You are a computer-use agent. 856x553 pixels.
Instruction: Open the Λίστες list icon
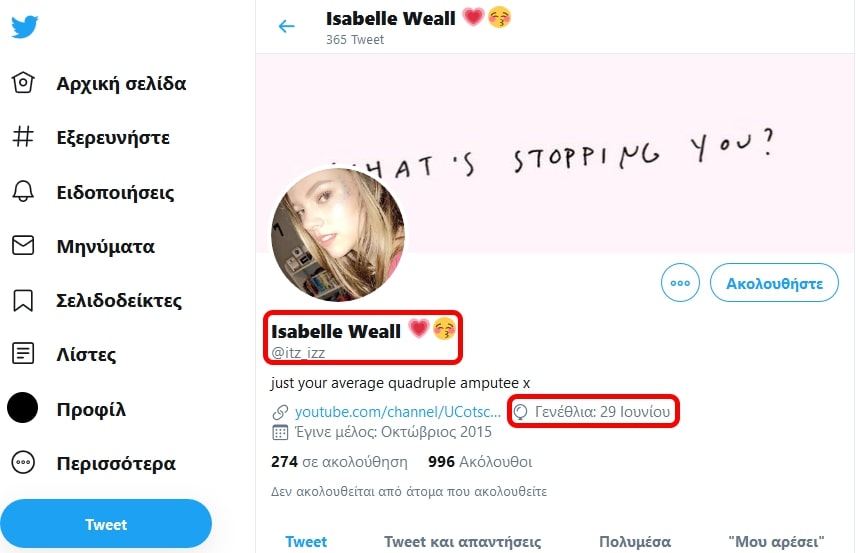point(23,354)
